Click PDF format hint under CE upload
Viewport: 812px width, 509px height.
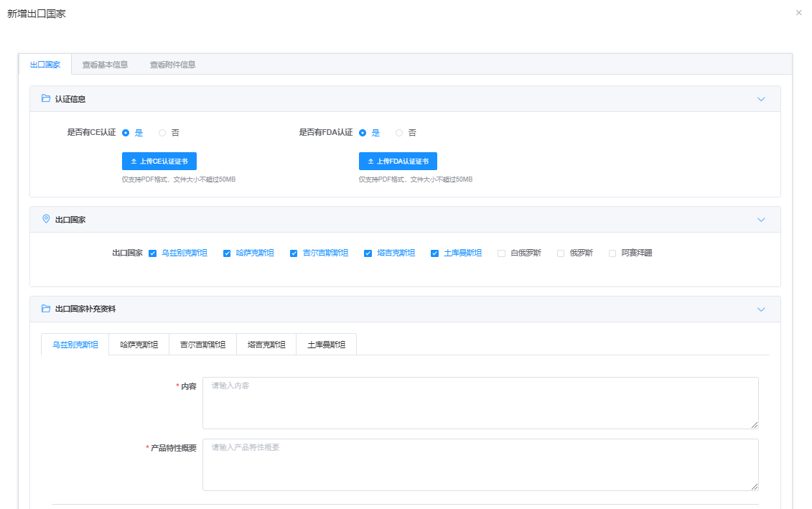(x=179, y=179)
